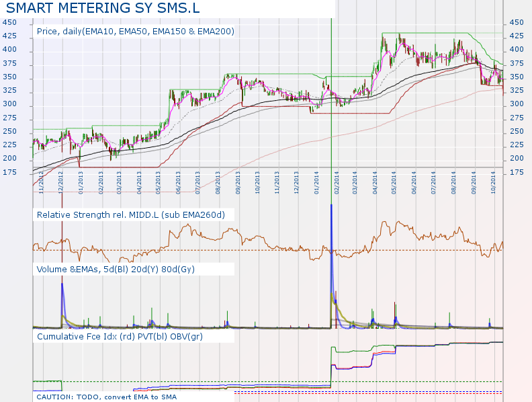Click the 425 value on right price axis
532x402 pixels.
pyautogui.click(x=517, y=36)
